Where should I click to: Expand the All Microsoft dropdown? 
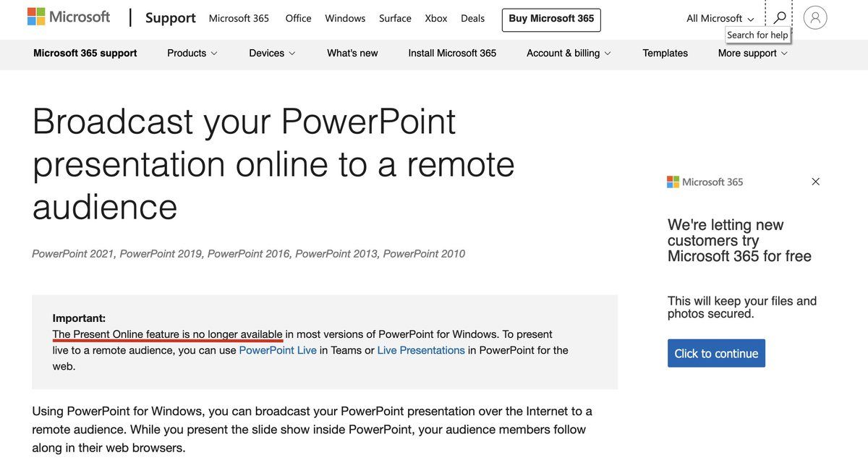[x=720, y=18]
